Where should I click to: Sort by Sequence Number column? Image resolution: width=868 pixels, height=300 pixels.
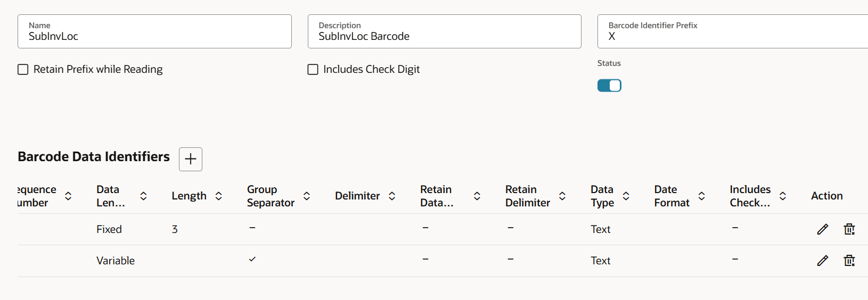pos(68,196)
